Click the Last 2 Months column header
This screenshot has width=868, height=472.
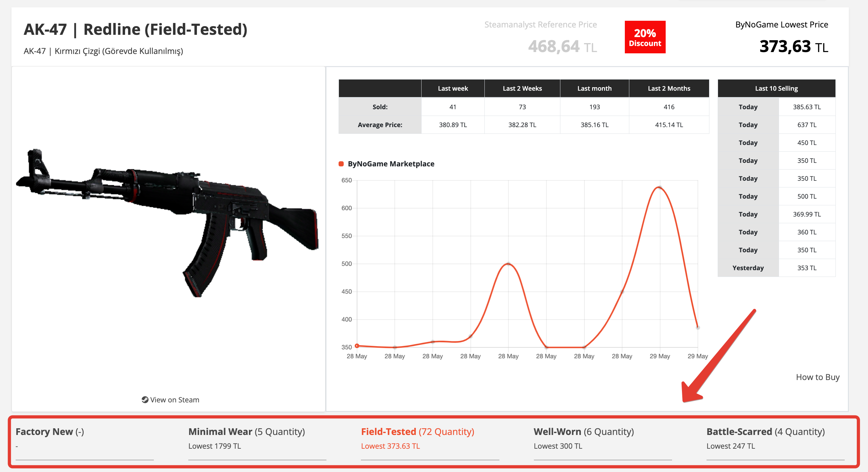tap(669, 88)
